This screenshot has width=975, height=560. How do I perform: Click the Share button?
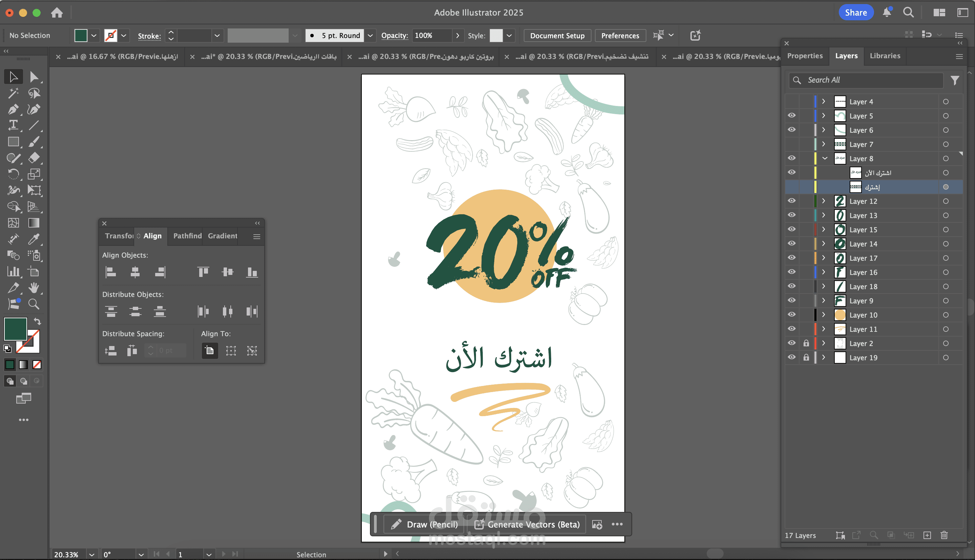[x=855, y=12]
